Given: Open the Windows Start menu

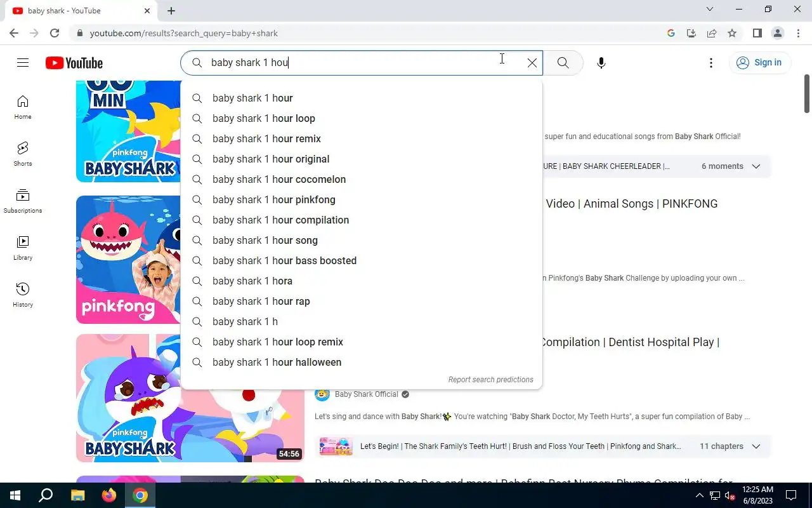Looking at the screenshot, I should tap(14, 495).
